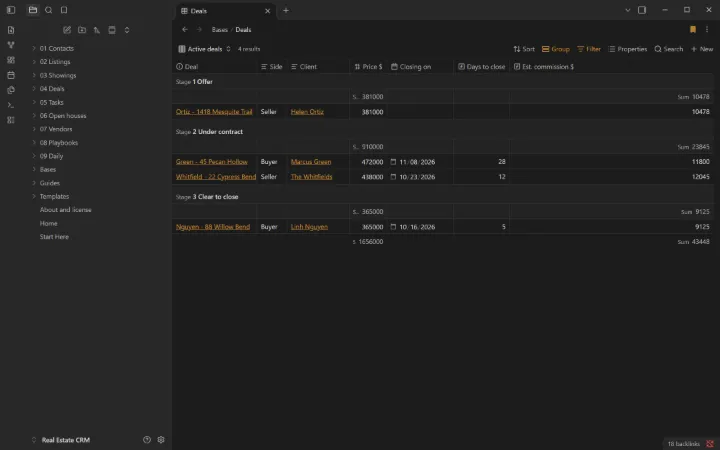Open the command palette ribbon icon

coord(11,105)
